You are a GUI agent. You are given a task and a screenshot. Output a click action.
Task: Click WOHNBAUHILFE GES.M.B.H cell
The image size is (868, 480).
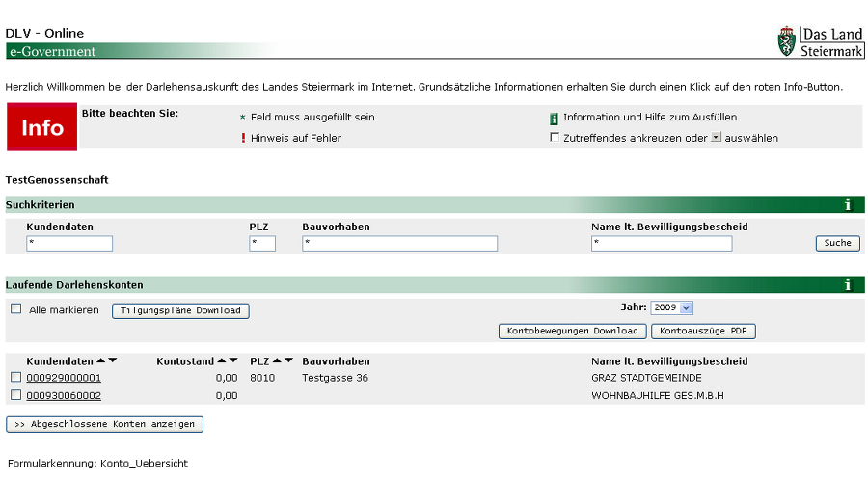coord(657,395)
